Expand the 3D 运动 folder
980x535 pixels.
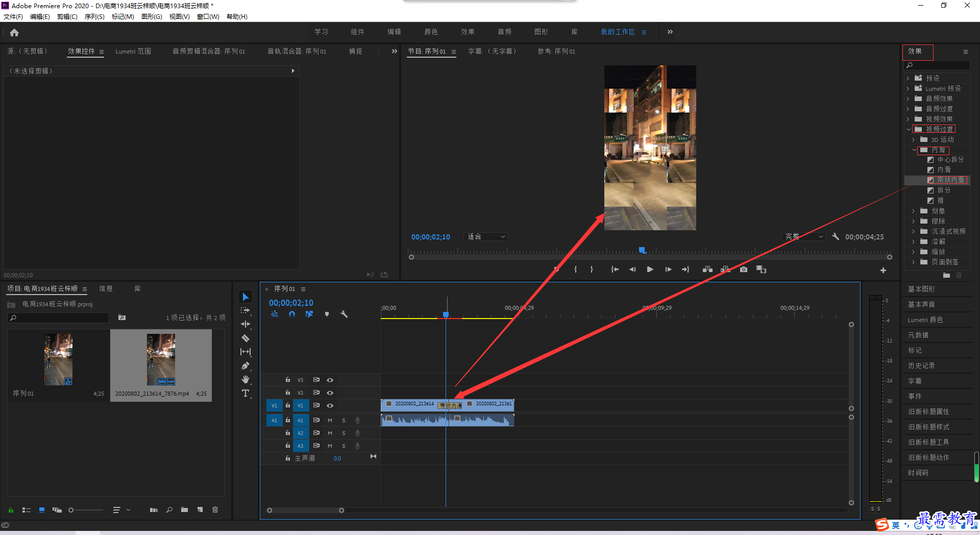pos(914,139)
